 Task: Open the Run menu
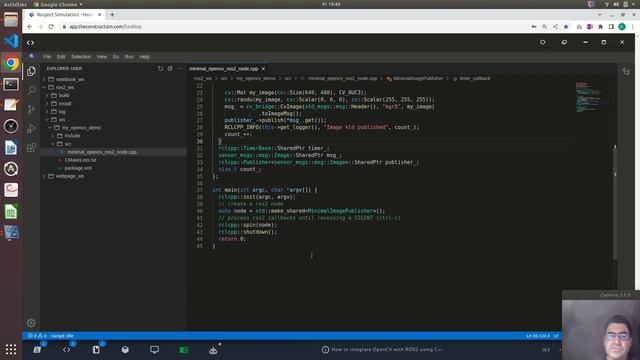(129, 57)
